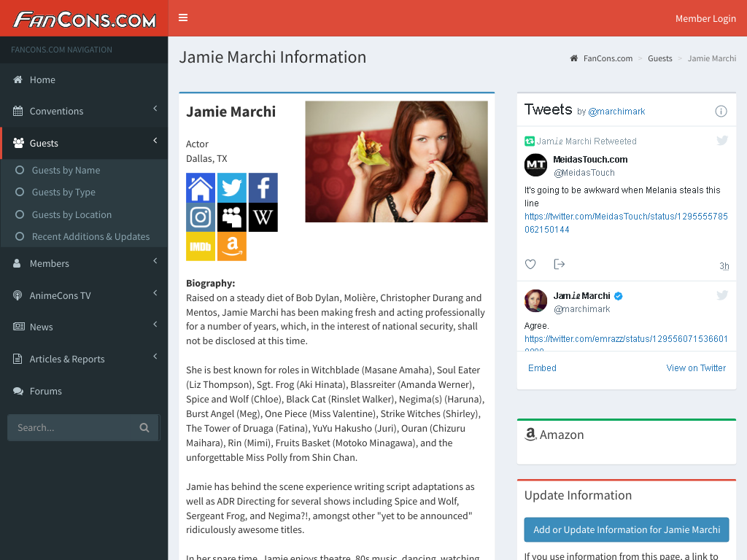Click the 3h tweet timestamp
Screen dimensions: 747x560
tap(724, 265)
